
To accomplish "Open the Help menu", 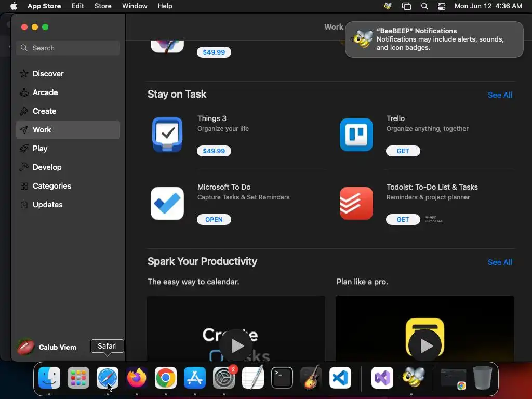I will coord(165,6).
